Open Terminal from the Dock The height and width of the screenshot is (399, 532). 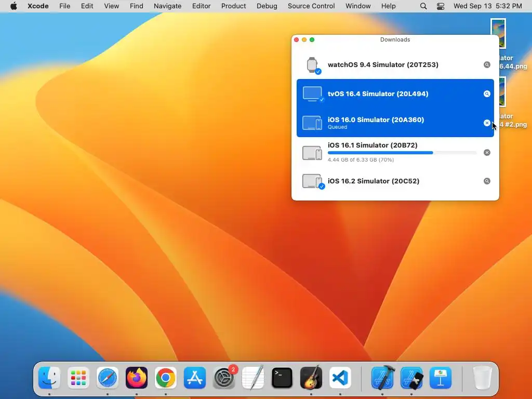282,378
